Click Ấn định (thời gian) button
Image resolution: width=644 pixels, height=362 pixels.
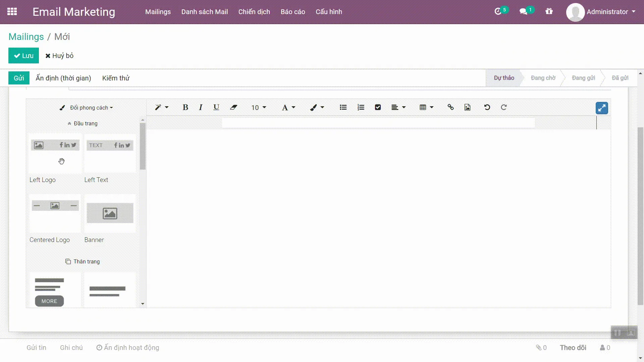click(x=63, y=78)
